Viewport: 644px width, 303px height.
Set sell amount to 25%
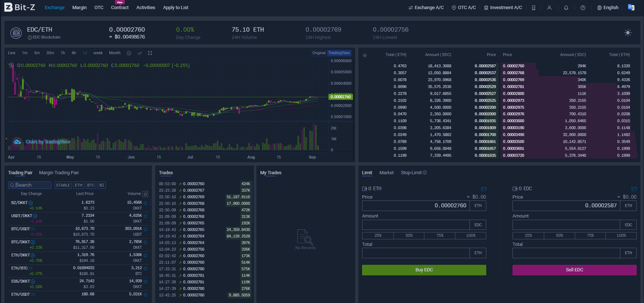tap(528, 236)
